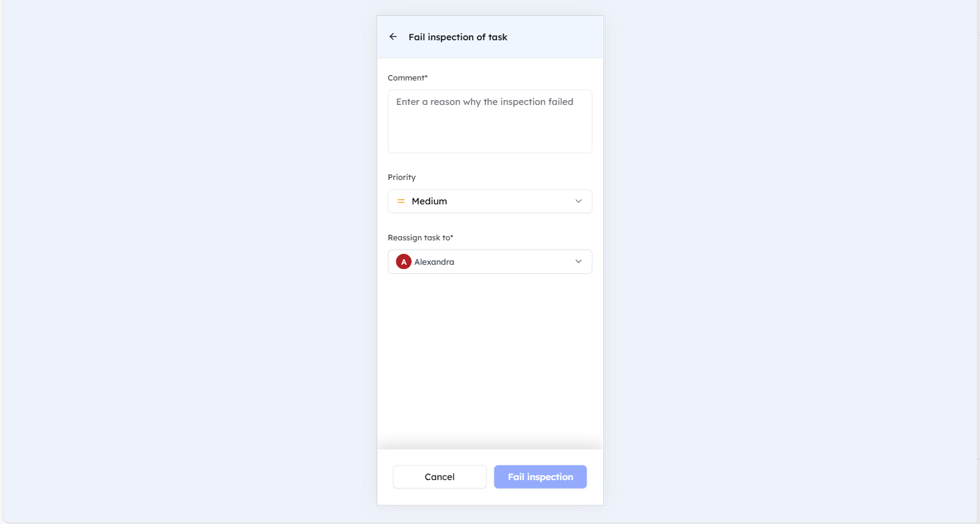Click the Alexandra name text
This screenshot has height=524, width=980.
click(434, 262)
